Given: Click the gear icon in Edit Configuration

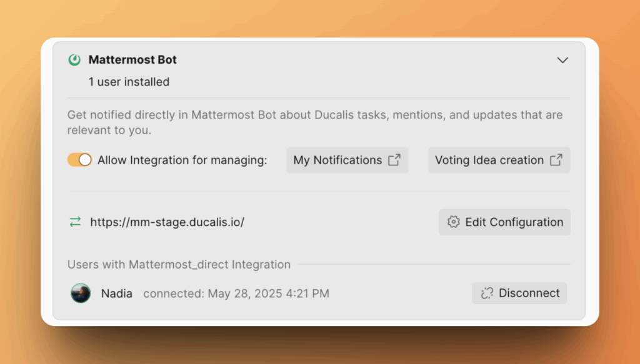Looking at the screenshot, I should [454, 222].
